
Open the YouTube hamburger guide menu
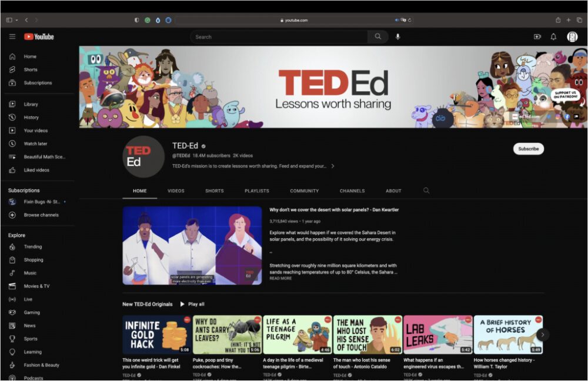click(x=12, y=36)
